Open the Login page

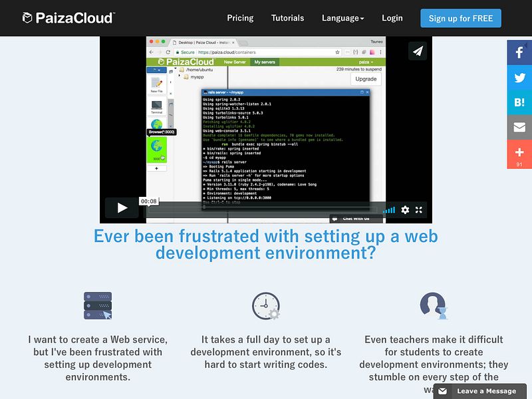pyautogui.click(x=392, y=18)
